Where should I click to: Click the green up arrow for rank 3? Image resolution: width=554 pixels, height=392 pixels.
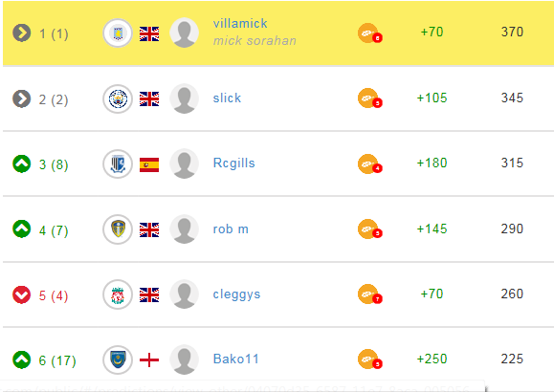pyautogui.click(x=22, y=163)
